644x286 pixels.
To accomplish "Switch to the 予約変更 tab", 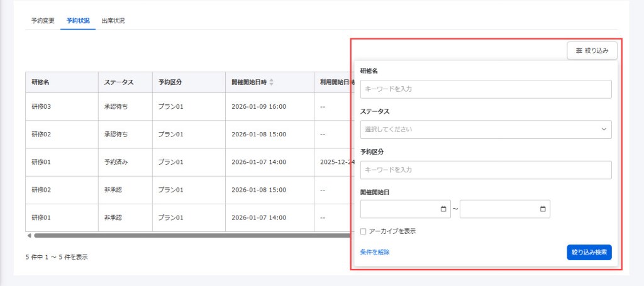I will (43, 21).
